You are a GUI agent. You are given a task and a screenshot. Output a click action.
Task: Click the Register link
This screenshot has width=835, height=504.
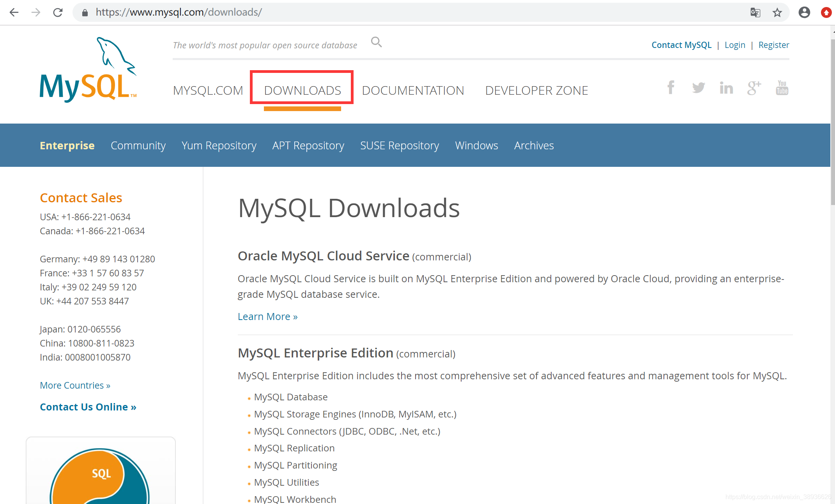click(x=773, y=45)
